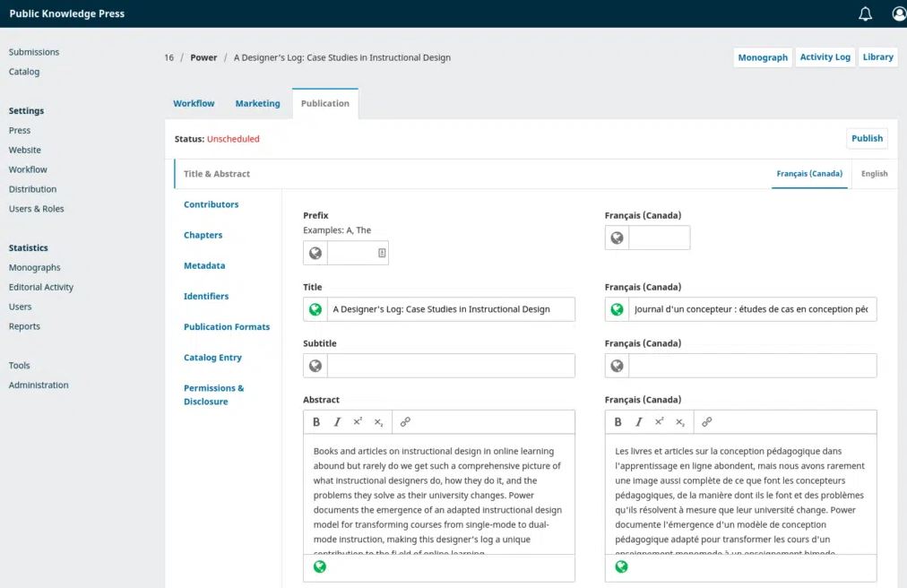
Task: Apply bold in French Abstract editor
Action: coord(618,422)
